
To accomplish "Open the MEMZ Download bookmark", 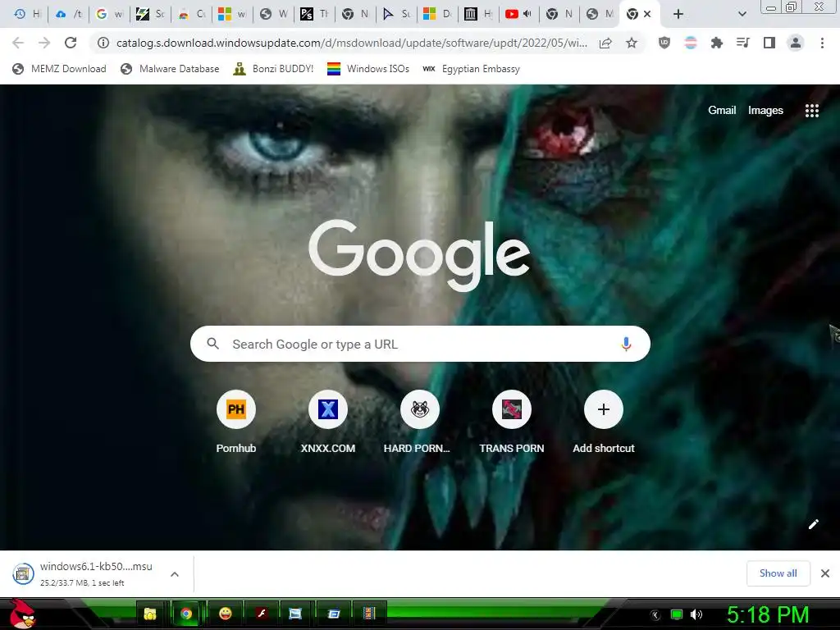I will (x=59, y=69).
